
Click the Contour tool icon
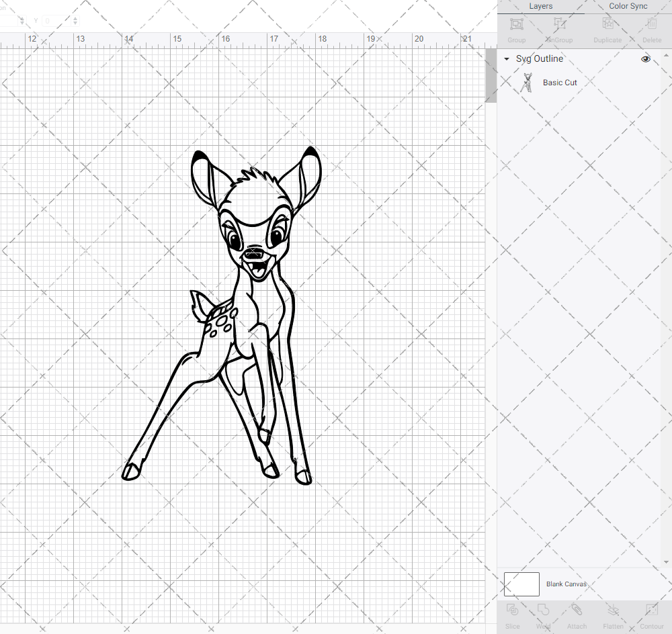pyautogui.click(x=651, y=610)
